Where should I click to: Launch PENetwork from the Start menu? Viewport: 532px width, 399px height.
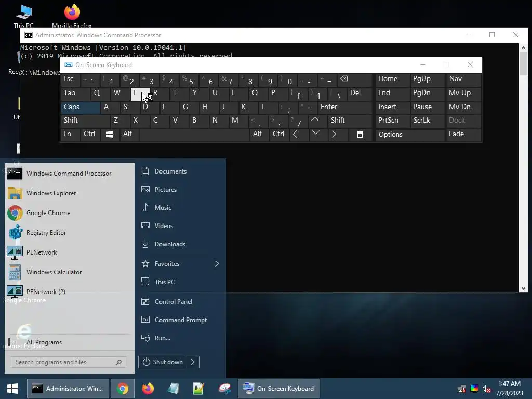pyautogui.click(x=70, y=252)
